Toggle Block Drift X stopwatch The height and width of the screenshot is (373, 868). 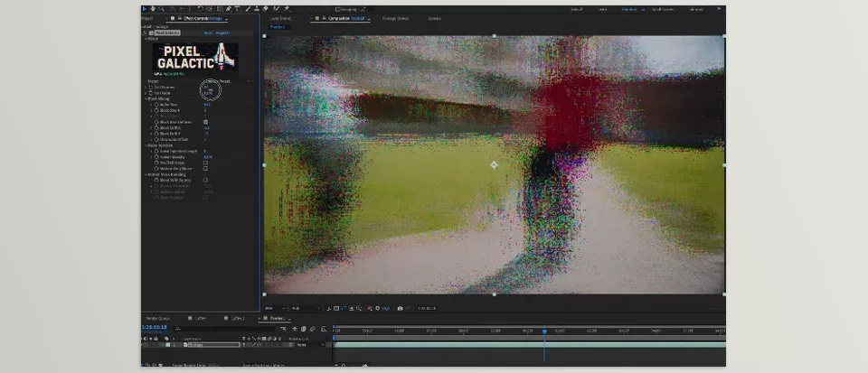(156, 127)
